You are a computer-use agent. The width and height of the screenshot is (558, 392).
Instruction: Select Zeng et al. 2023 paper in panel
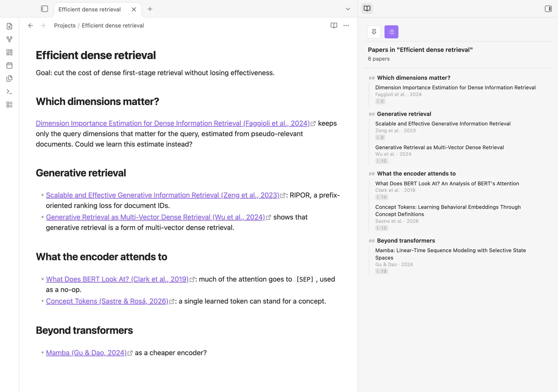click(443, 130)
